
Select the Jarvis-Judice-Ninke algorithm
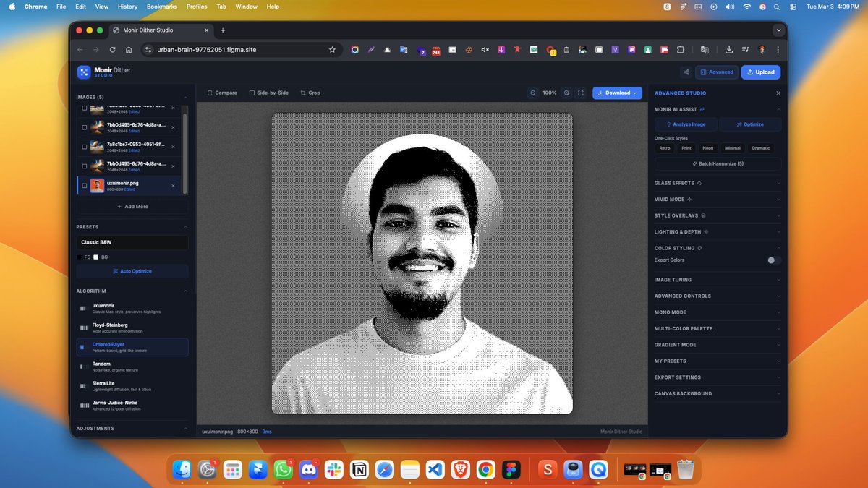132,406
